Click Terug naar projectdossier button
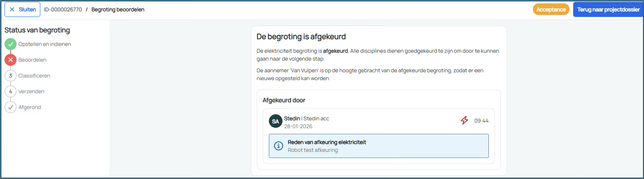 pos(608,9)
